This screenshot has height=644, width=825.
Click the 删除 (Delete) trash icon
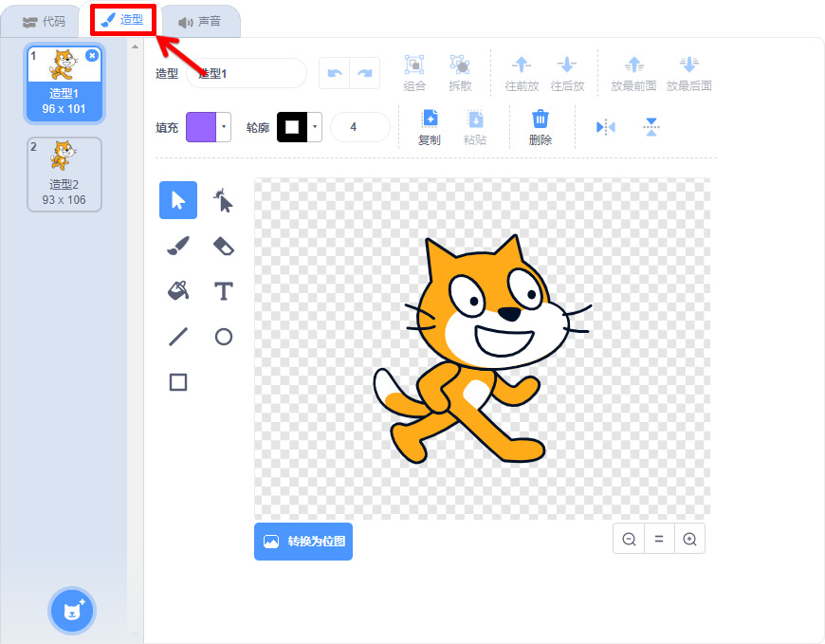click(541, 119)
